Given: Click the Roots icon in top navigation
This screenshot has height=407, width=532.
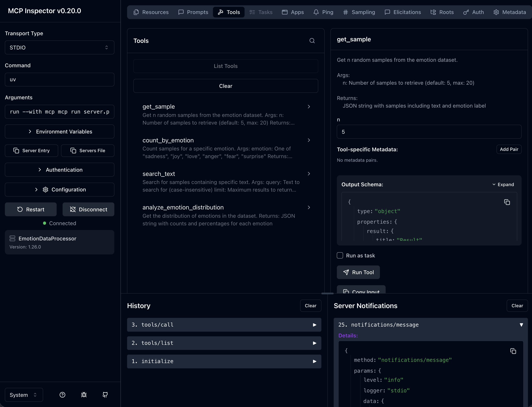Looking at the screenshot, I should click(433, 12).
